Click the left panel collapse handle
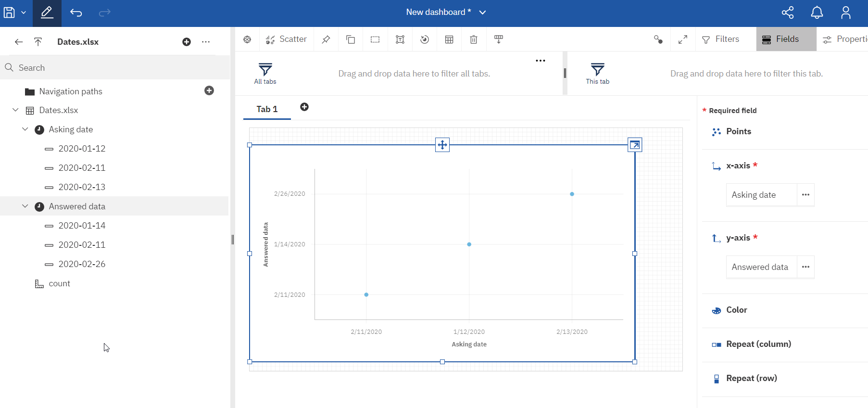The width and height of the screenshot is (868, 408). (x=233, y=240)
